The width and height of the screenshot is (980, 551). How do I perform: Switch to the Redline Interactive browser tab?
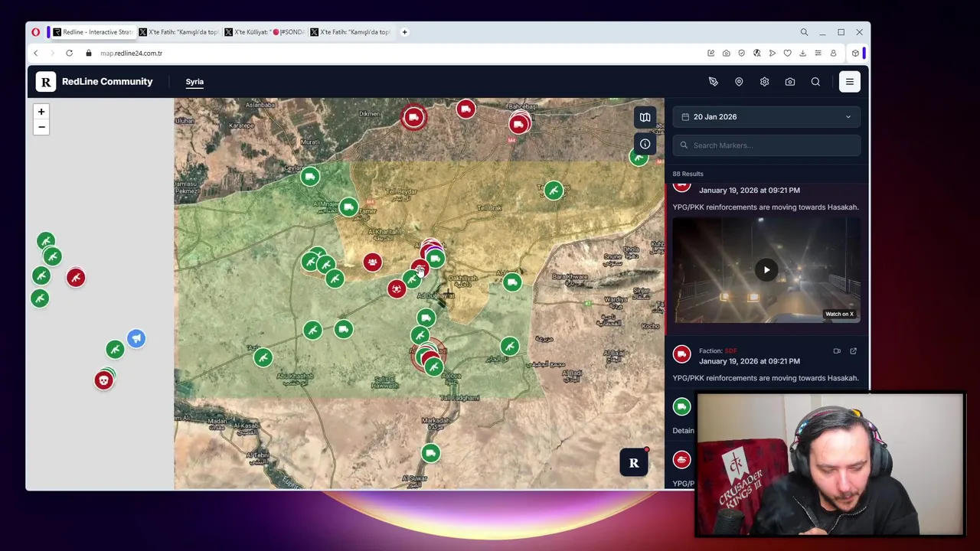point(92,32)
